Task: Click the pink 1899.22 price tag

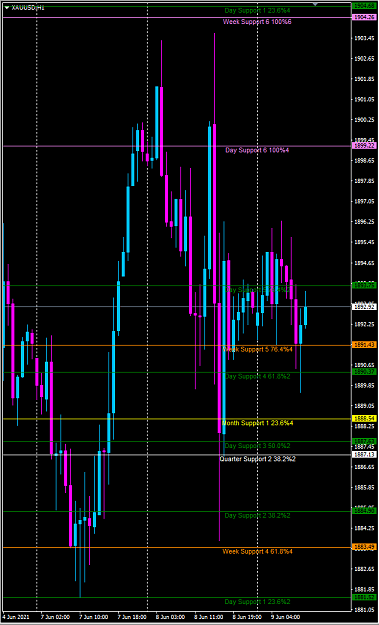Action: tap(364, 146)
